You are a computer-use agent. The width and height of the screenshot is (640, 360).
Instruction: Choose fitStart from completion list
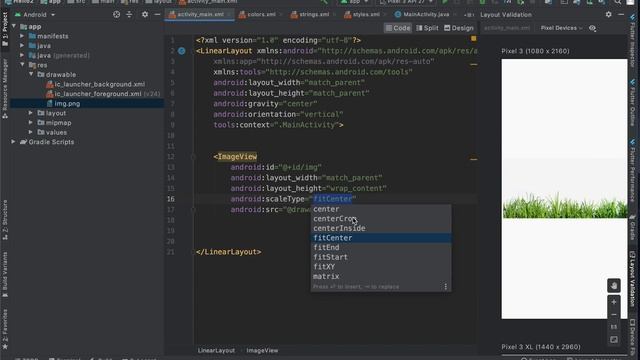coord(381,257)
